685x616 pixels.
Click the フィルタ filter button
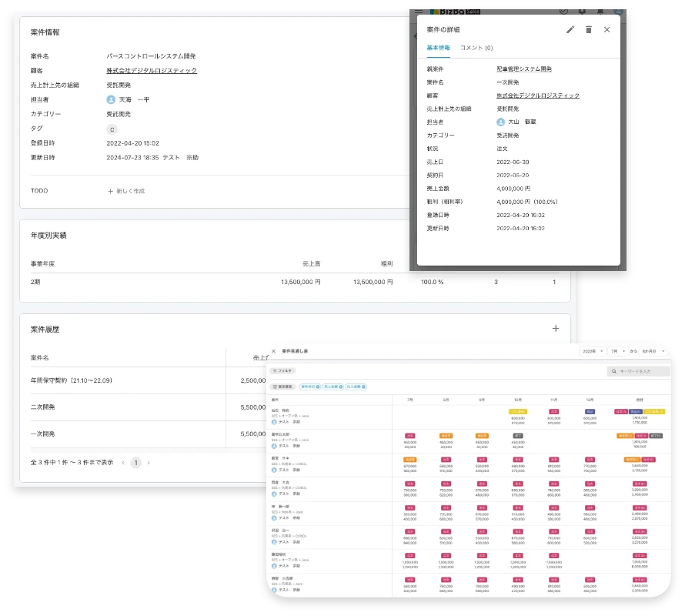pos(282,370)
